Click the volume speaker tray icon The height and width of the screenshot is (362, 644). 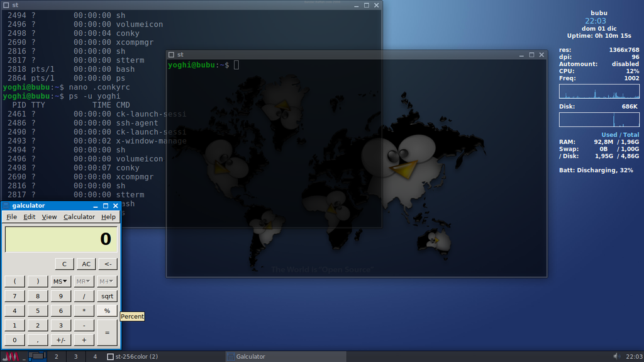click(x=616, y=356)
